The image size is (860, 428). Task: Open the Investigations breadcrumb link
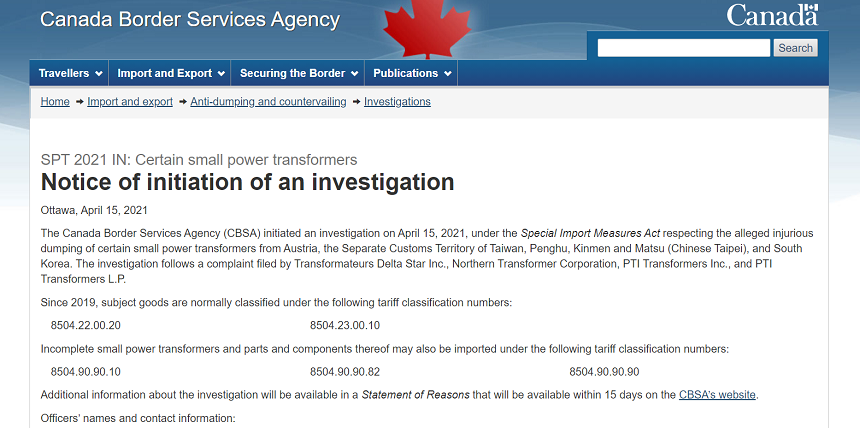click(397, 102)
